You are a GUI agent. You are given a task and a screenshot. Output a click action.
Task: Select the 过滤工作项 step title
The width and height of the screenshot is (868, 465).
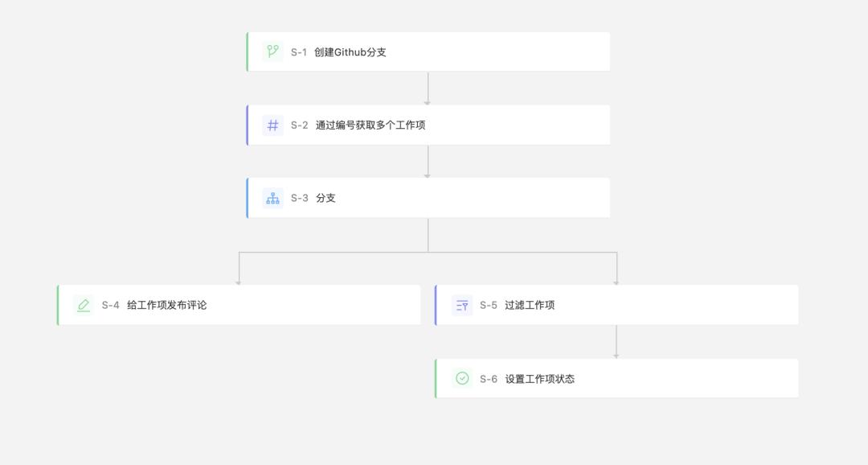click(x=529, y=305)
